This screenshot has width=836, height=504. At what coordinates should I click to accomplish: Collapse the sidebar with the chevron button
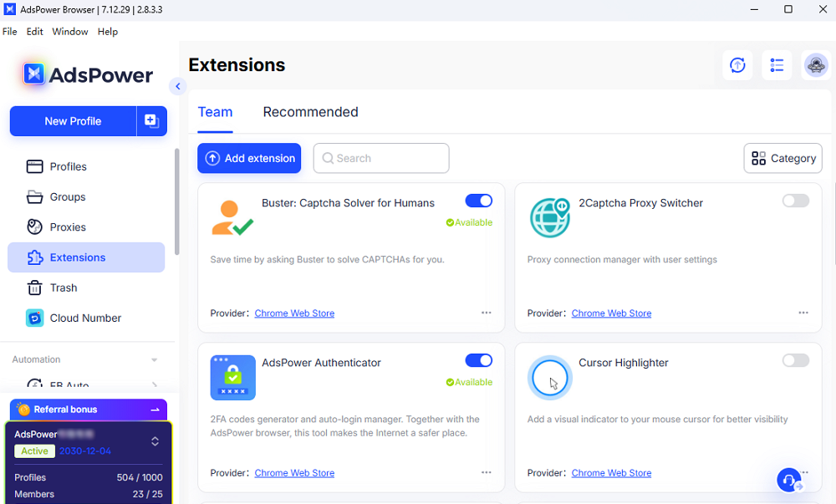(177, 86)
